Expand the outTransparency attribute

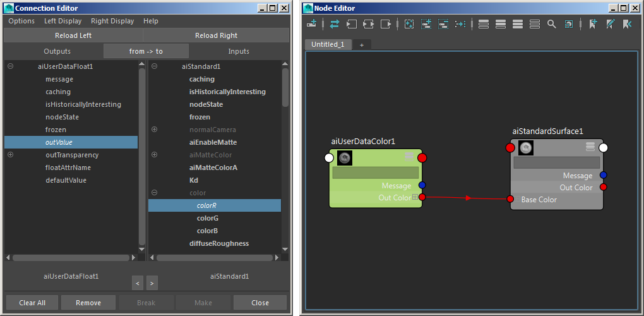point(11,154)
